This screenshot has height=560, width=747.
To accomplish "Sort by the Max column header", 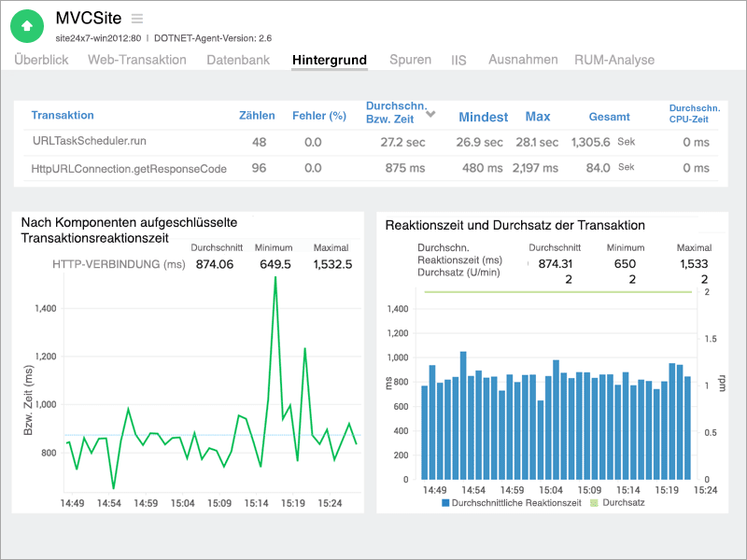I will point(538,117).
